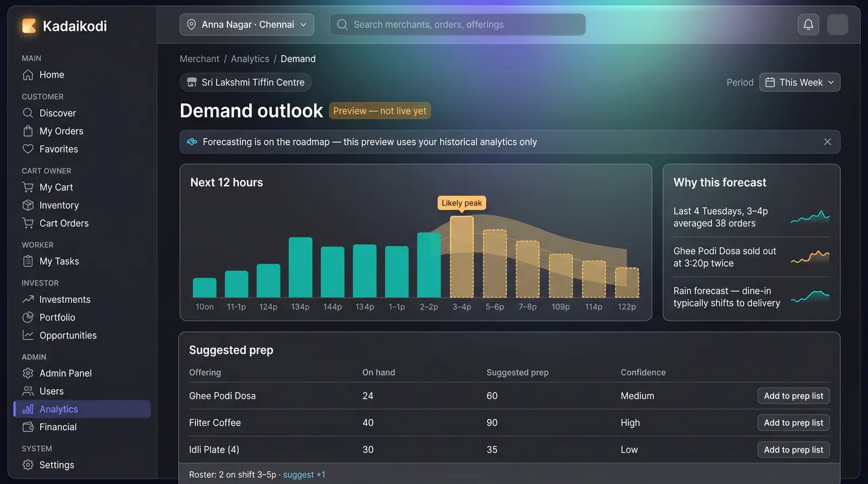
Task: Open the This Week period dropdown
Action: 800,82
